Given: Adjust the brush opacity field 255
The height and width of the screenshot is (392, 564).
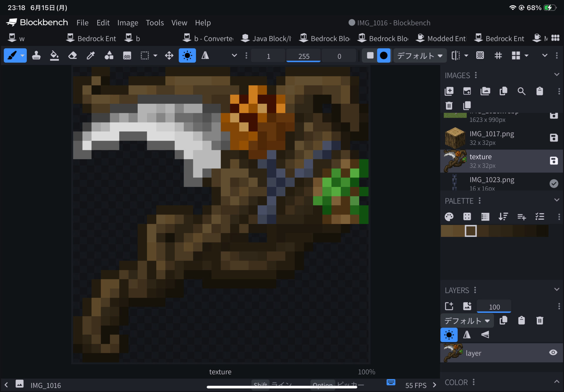Looking at the screenshot, I should click(x=303, y=56).
